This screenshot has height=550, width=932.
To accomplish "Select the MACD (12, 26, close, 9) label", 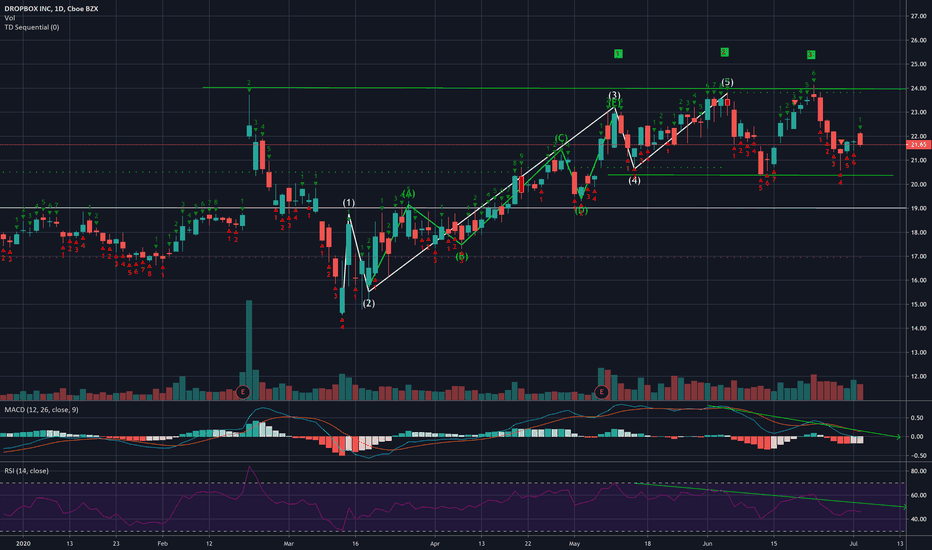I will pos(41,410).
